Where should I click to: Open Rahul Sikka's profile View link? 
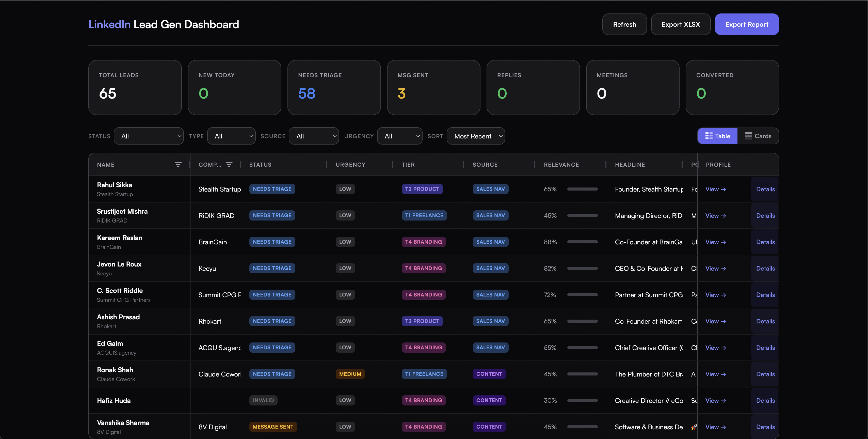715,189
